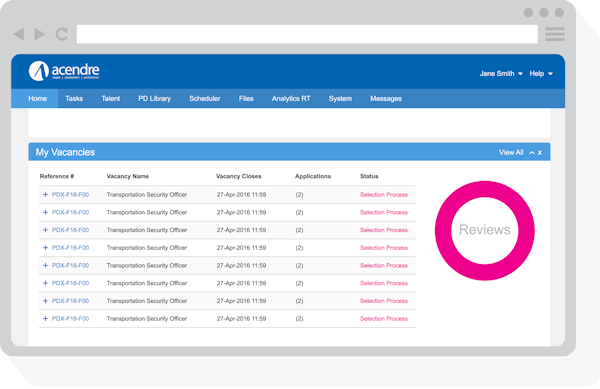Open the browser hamburger menu icon

[555, 34]
